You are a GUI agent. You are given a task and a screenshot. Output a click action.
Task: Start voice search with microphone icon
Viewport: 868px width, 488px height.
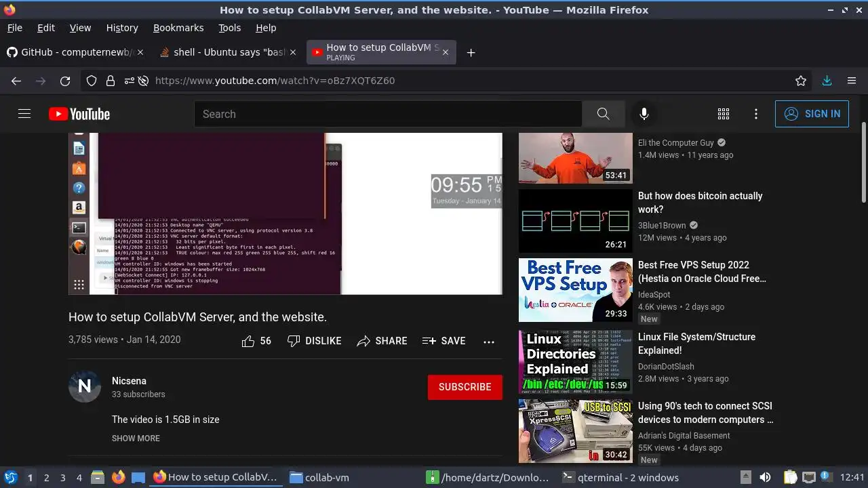644,114
